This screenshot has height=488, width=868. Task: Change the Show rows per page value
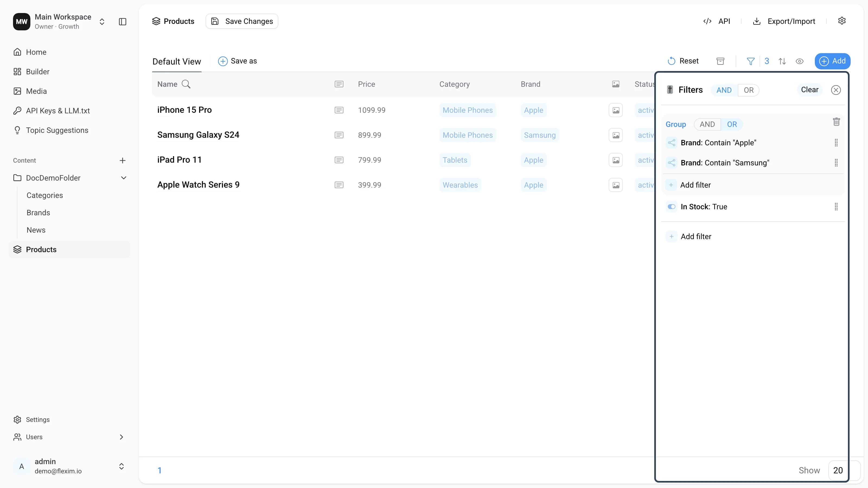point(844,470)
